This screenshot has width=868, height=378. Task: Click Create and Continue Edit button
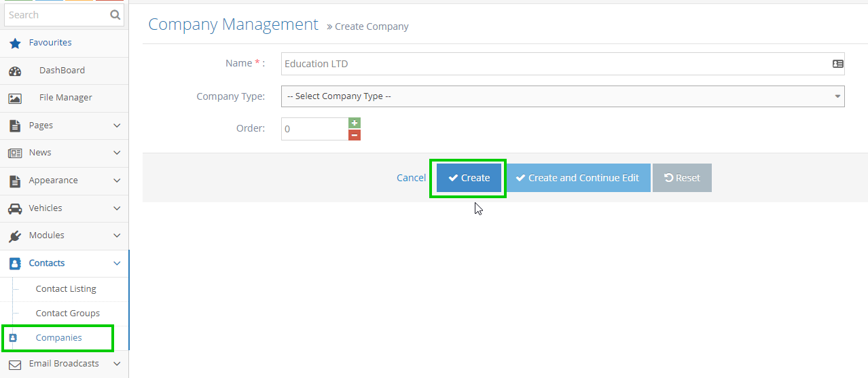pos(577,178)
